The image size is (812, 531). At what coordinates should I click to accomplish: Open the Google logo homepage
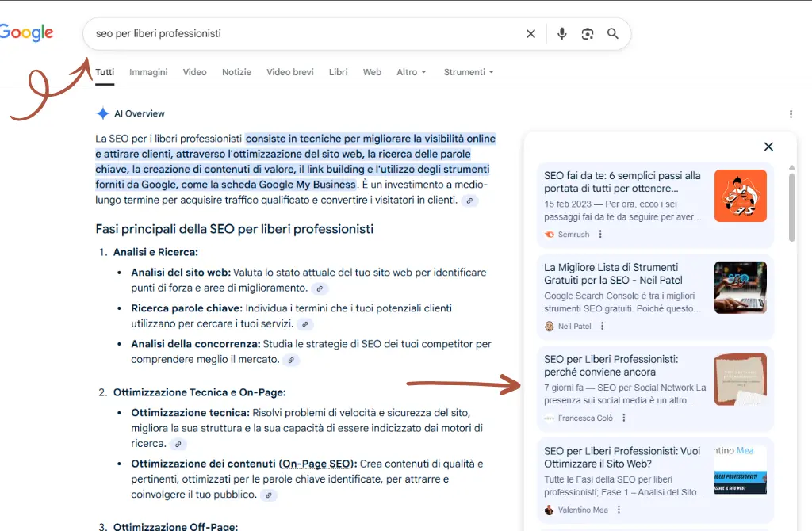click(26, 32)
